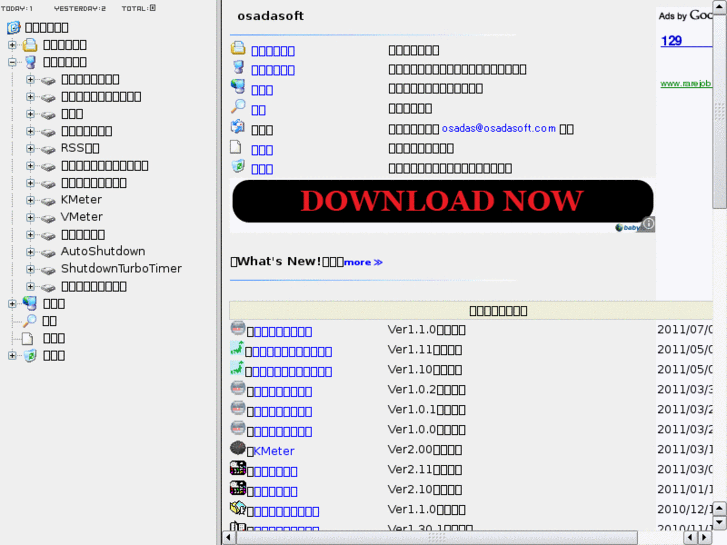Click the 'YESTERDAY:2' counter text
The width and height of the screenshot is (727, 545).
point(80,8)
